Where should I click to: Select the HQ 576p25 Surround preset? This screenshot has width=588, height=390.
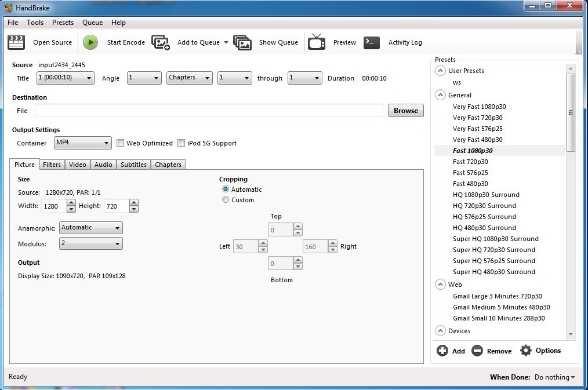[x=484, y=217]
